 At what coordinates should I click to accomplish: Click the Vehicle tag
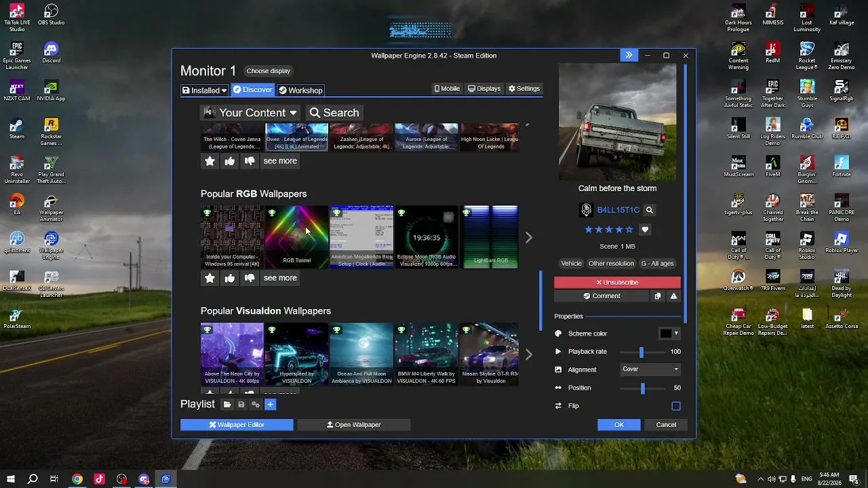tap(571, 264)
